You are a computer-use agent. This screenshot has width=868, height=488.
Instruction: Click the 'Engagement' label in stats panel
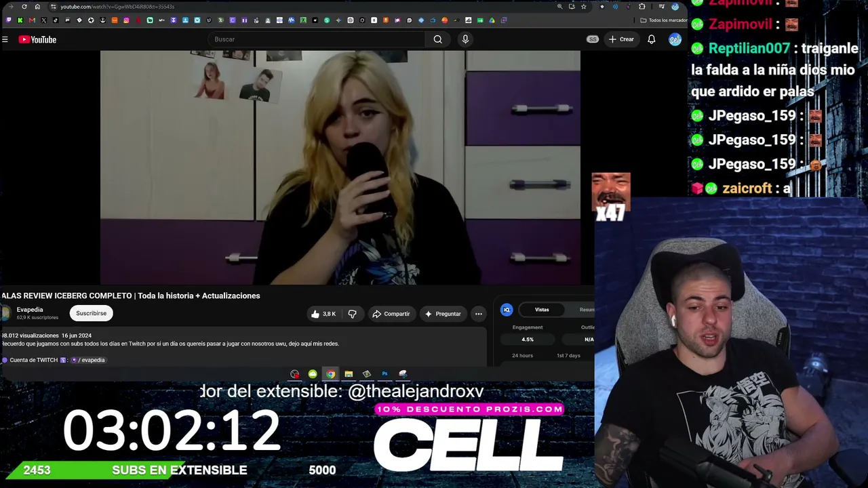pyautogui.click(x=528, y=327)
